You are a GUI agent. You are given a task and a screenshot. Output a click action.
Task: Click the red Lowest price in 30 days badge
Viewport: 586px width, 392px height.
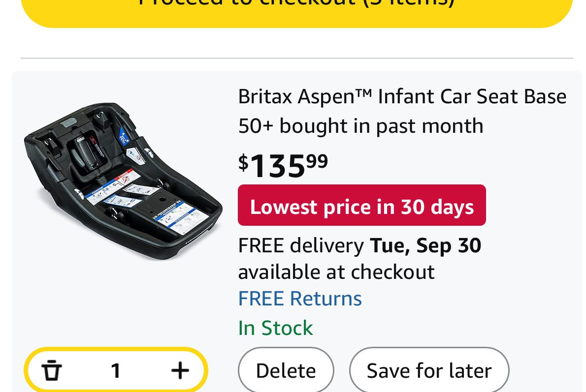(361, 206)
